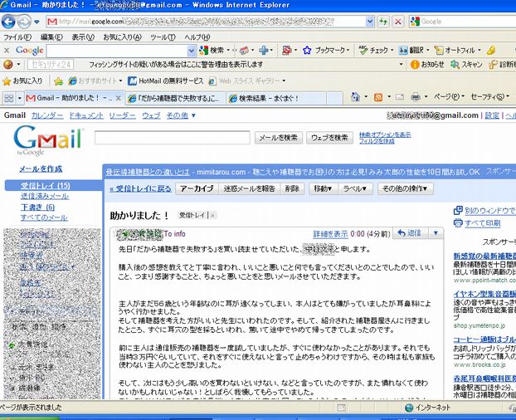Screen dimensions: 516x420
Task: Close the Gmail tab with its X
Action: tap(119, 98)
